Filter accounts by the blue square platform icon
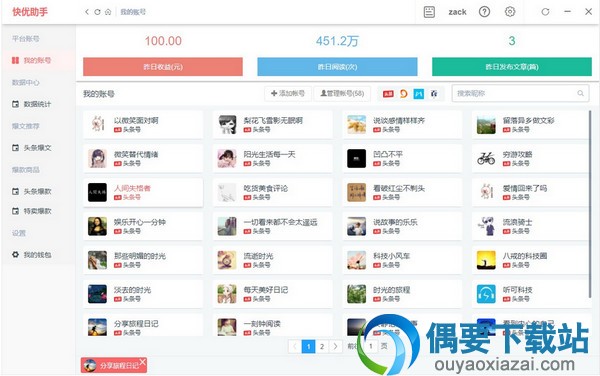Screen dimensions: 600x376 [x=419, y=94]
